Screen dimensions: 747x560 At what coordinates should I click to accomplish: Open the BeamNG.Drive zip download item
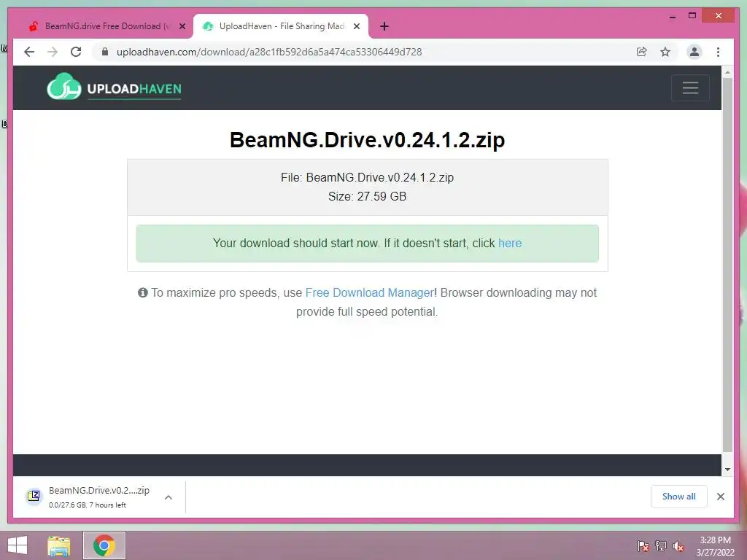pyautogui.click(x=99, y=497)
